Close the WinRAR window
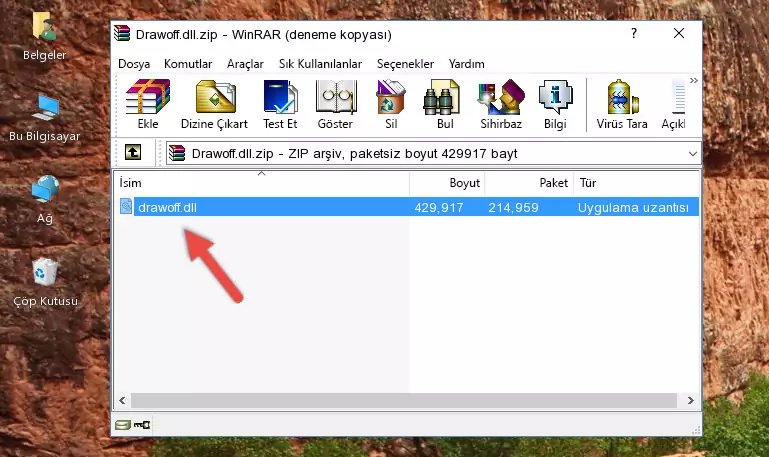769x457 pixels. tap(679, 33)
